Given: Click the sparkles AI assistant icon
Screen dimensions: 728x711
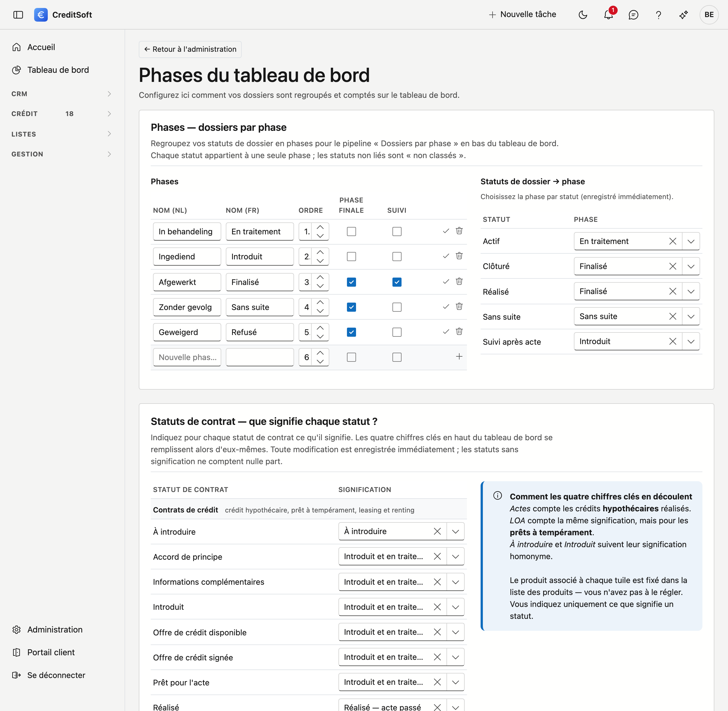Looking at the screenshot, I should [x=684, y=15].
